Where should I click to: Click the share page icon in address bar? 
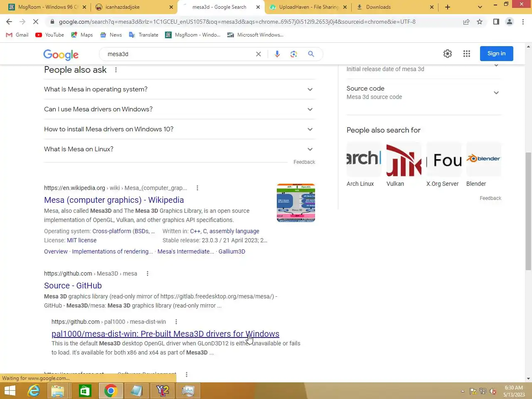(x=466, y=22)
